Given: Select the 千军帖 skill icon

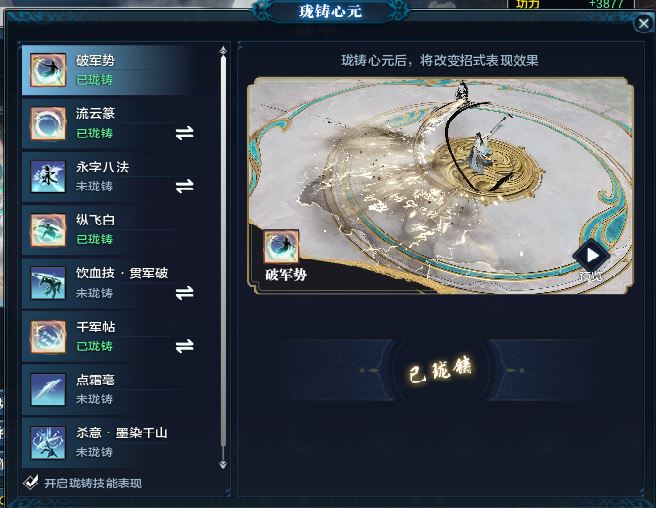Looking at the screenshot, I should [48, 336].
